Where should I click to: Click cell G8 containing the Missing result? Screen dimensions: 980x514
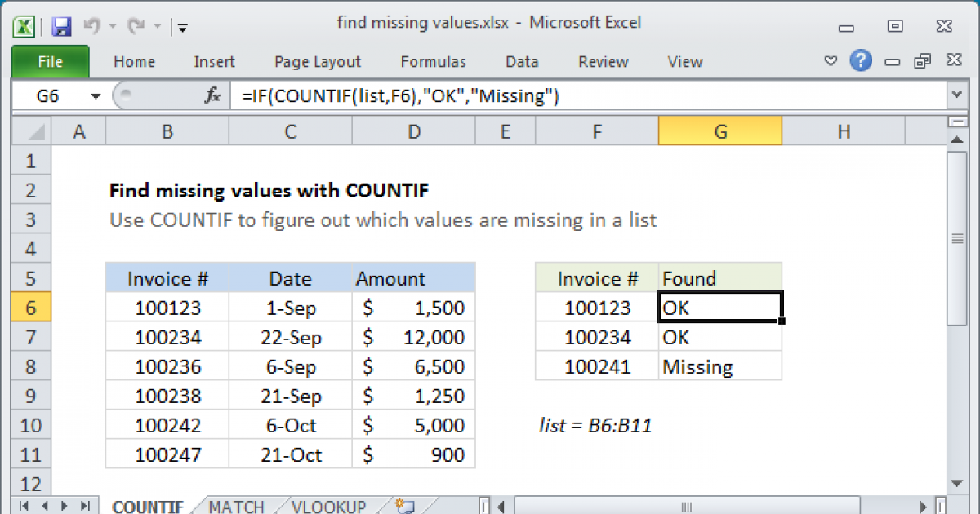coord(719,366)
